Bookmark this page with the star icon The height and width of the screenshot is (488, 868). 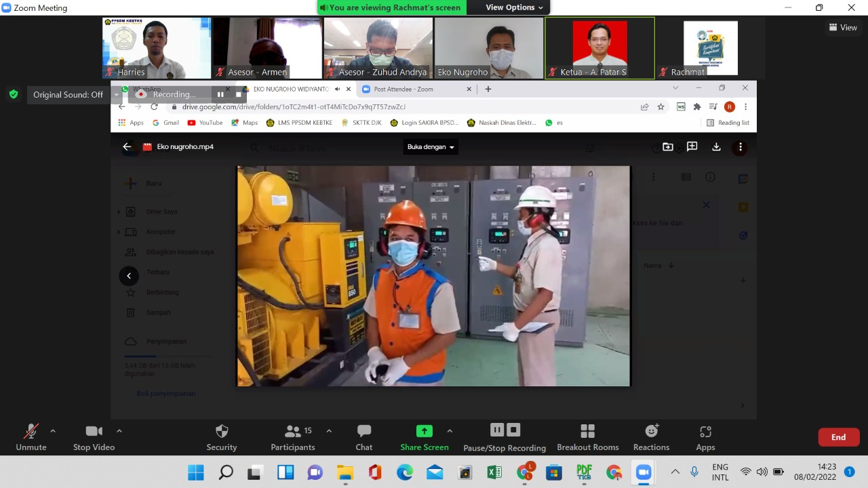click(x=660, y=106)
